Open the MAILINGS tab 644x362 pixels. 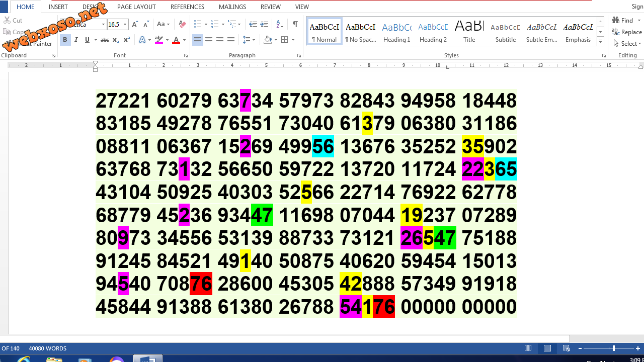tap(232, 7)
